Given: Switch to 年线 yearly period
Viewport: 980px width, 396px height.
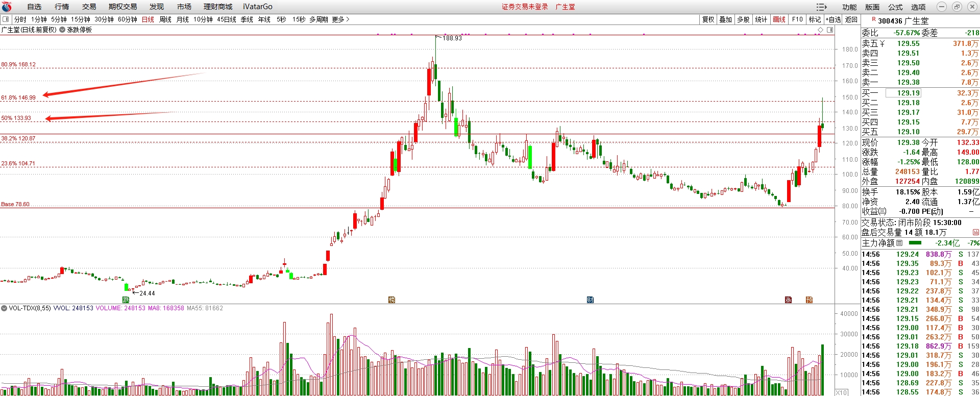Looking at the screenshot, I should pyautogui.click(x=264, y=19).
